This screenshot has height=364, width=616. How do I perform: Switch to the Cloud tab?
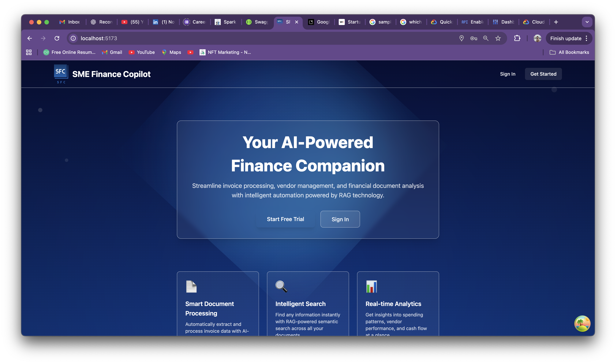(x=534, y=22)
